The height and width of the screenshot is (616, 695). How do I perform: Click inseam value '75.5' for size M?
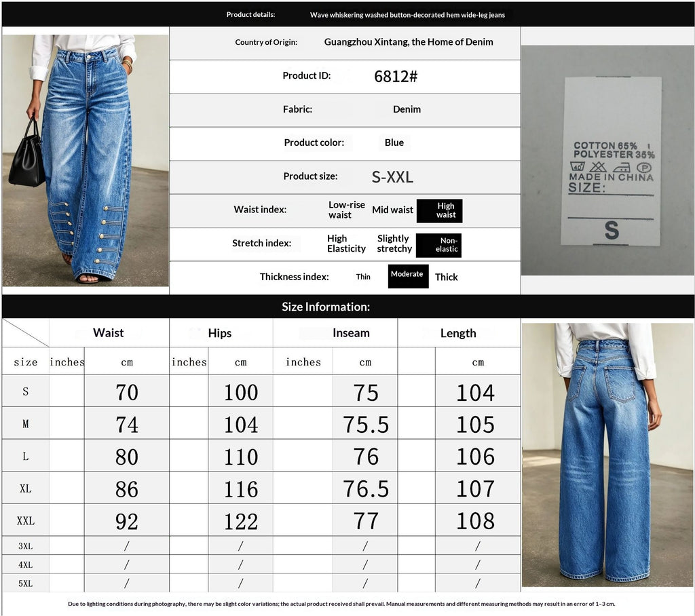coord(366,425)
